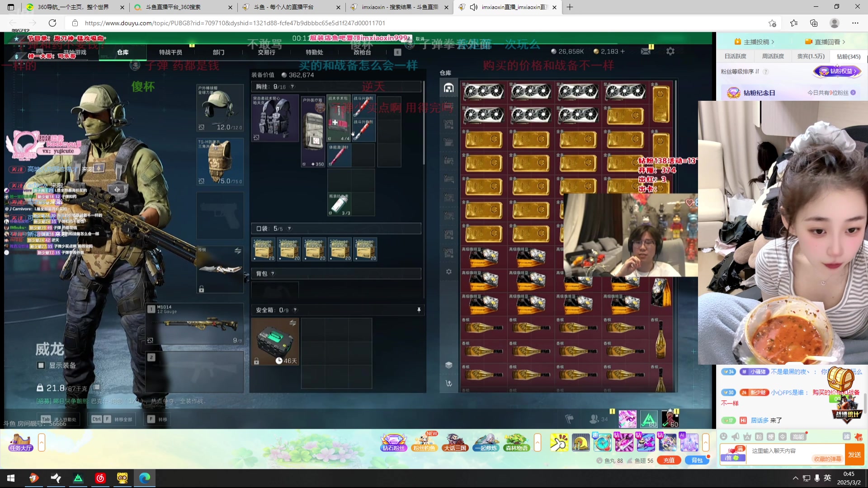Click 充值 recharge button
Screen dimensions: 868x488
point(669,460)
